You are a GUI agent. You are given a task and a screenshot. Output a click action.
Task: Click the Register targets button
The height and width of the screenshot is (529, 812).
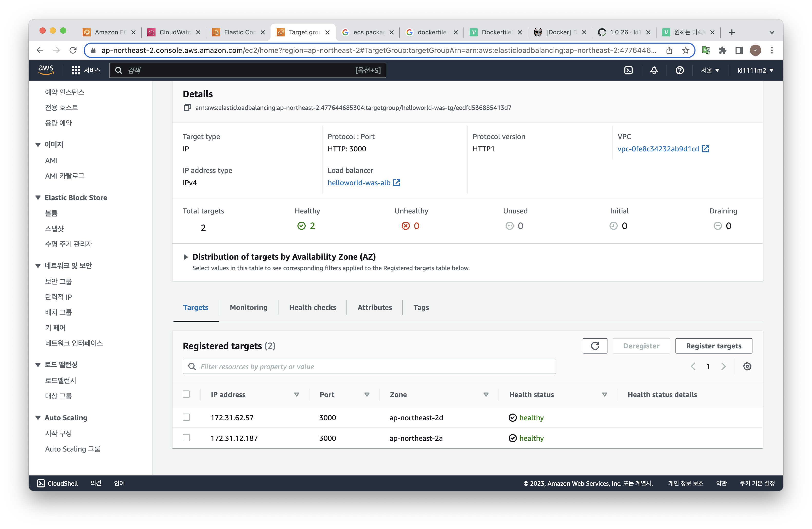click(x=713, y=346)
